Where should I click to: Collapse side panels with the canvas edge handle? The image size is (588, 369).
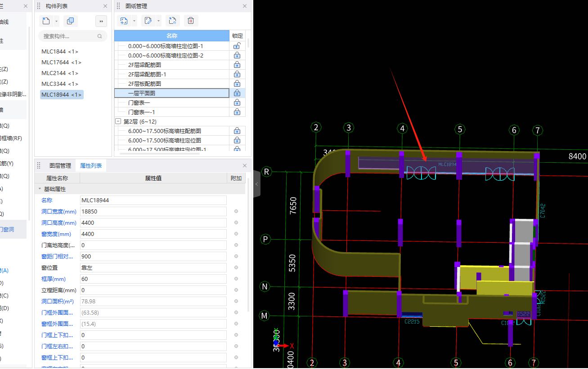[257, 184]
